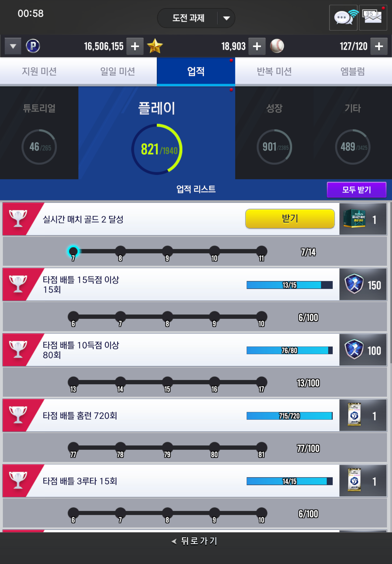Tap the baseball stamina icon
The width and height of the screenshot is (392, 564).
click(x=277, y=46)
